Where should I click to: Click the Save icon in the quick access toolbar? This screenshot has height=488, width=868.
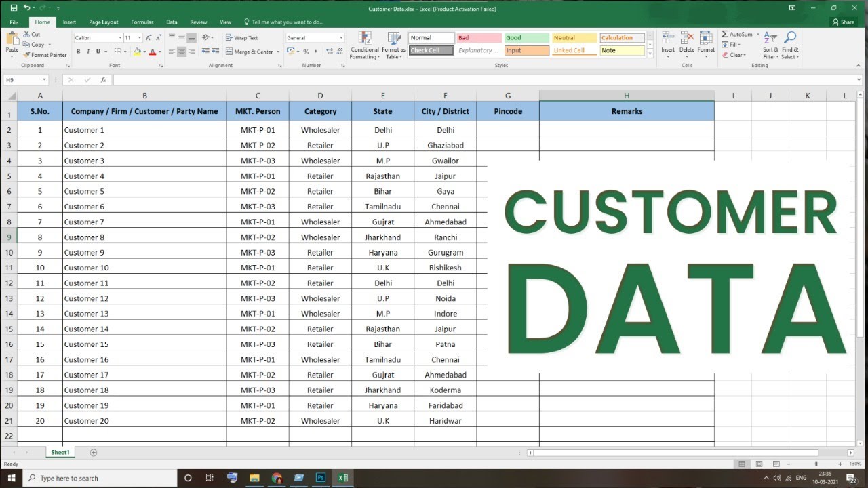pyautogui.click(x=14, y=8)
